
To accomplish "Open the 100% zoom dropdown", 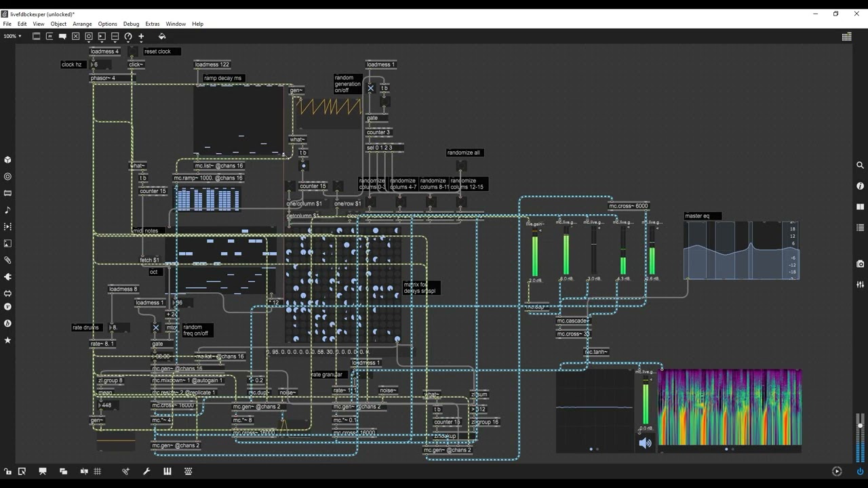I will pos(12,36).
